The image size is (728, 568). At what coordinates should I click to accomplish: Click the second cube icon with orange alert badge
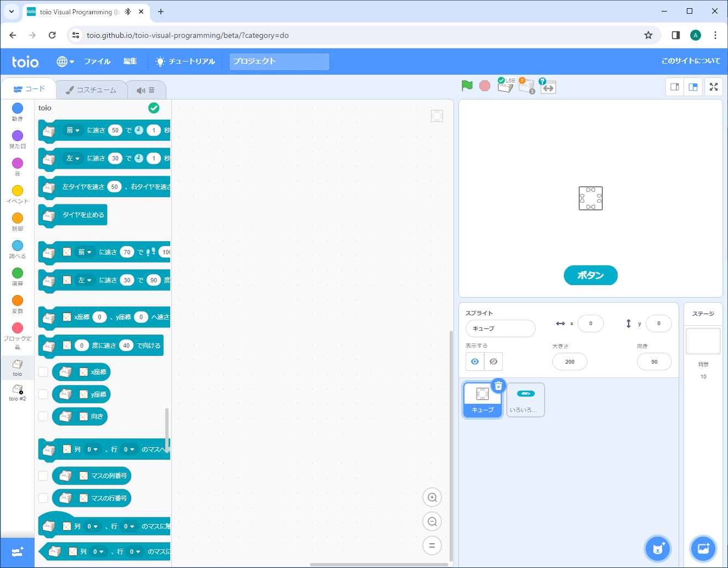(x=527, y=86)
